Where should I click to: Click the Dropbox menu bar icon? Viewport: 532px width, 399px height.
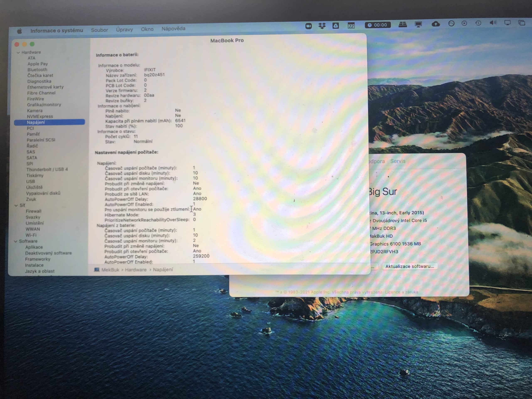322,26
